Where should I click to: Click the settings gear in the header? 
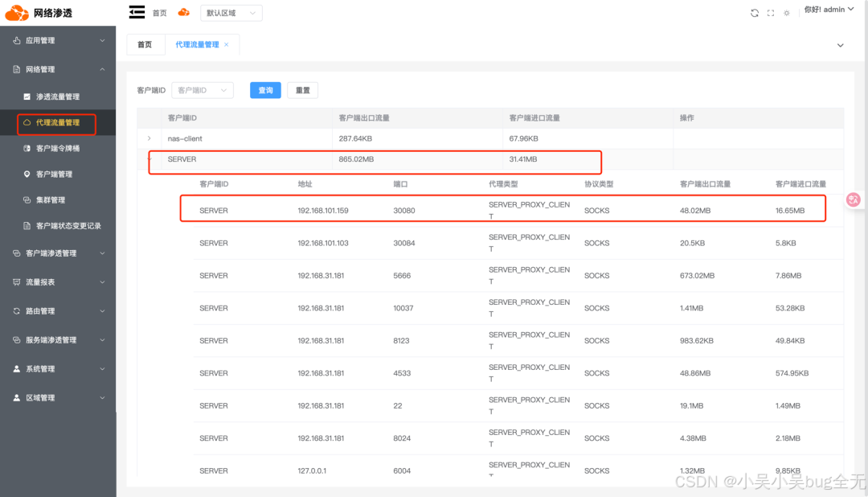[785, 10]
